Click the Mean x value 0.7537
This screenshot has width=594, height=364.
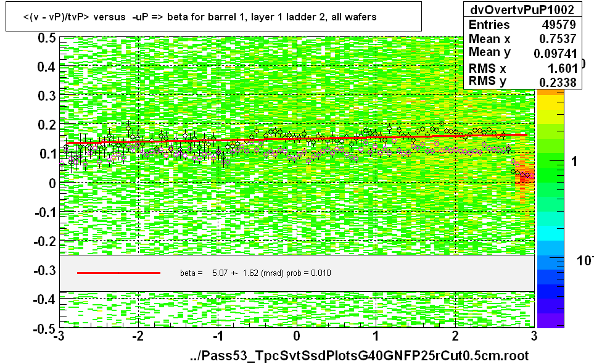pos(558,39)
